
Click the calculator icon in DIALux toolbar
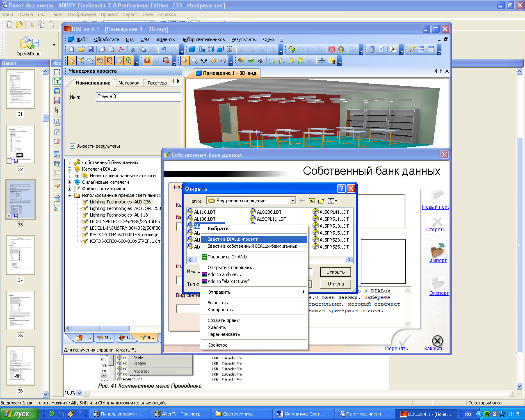[372, 49]
